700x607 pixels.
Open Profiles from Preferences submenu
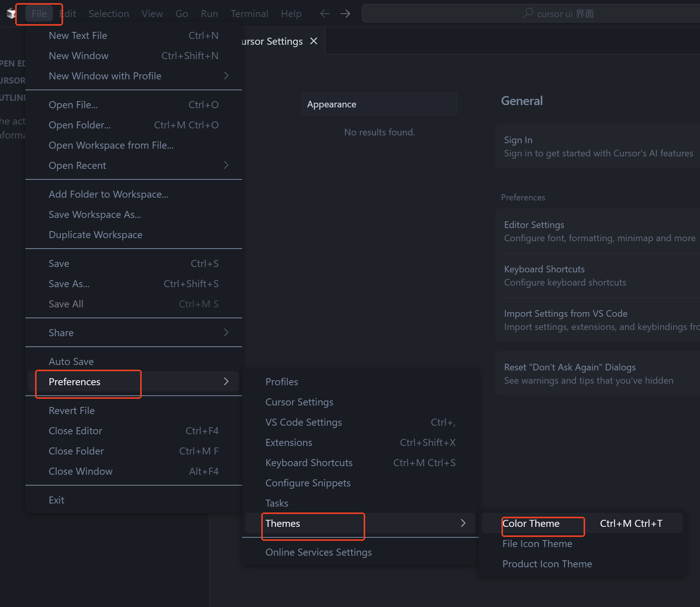click(361, 382)
